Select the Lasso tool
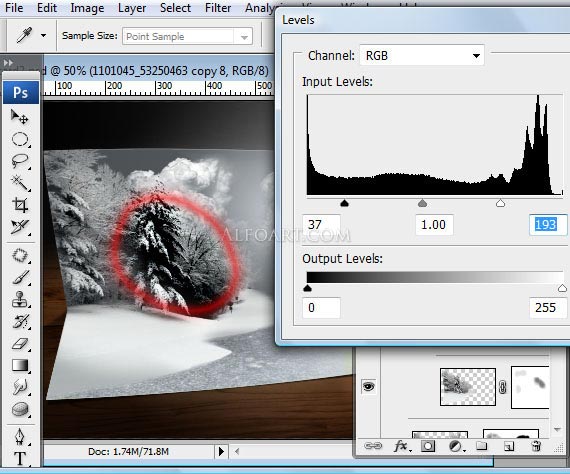Screen dimensions: 570x474 20,161
